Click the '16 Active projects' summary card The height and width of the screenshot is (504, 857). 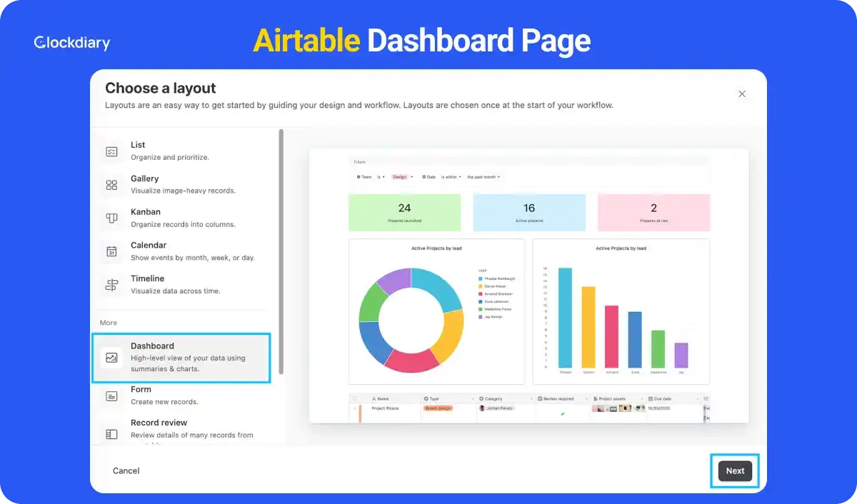(529, 212)
